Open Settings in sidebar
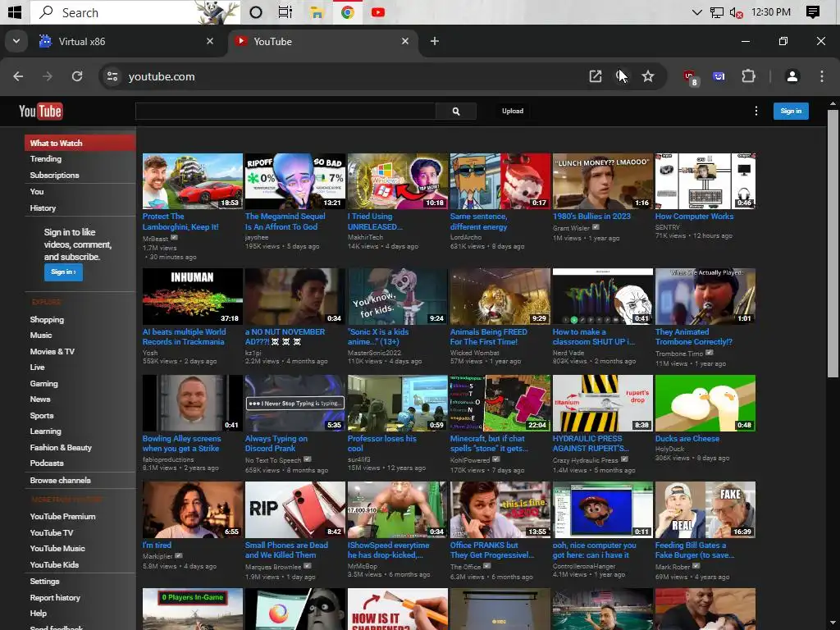Screen dimensions: 840x630 coord(45,582)
